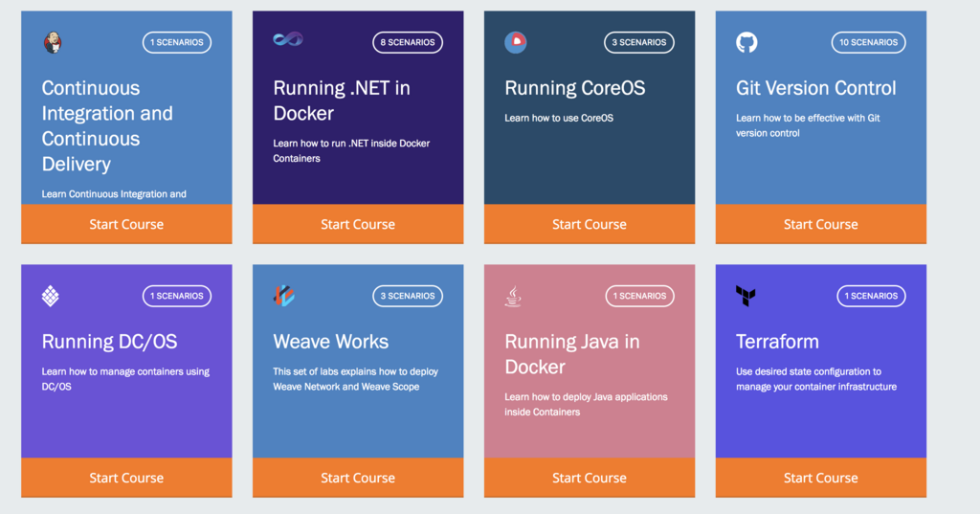Open the Git Version Control title
The image size is (980, 514).
(x=815, y=88)
